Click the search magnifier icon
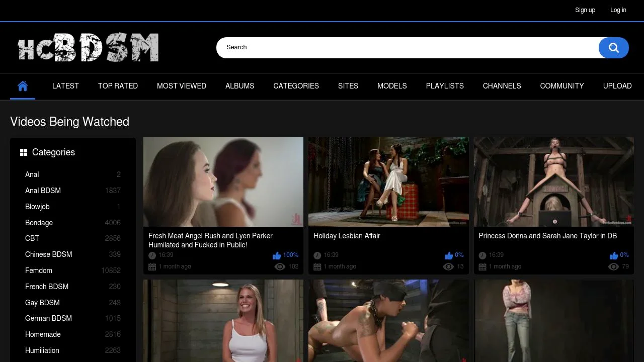This screenshot has width=644, height=362. pos(613,47)
